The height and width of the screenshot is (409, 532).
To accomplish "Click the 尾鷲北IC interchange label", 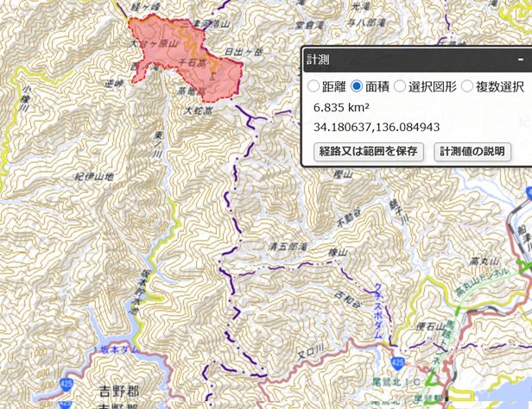I will click(396, 382).
